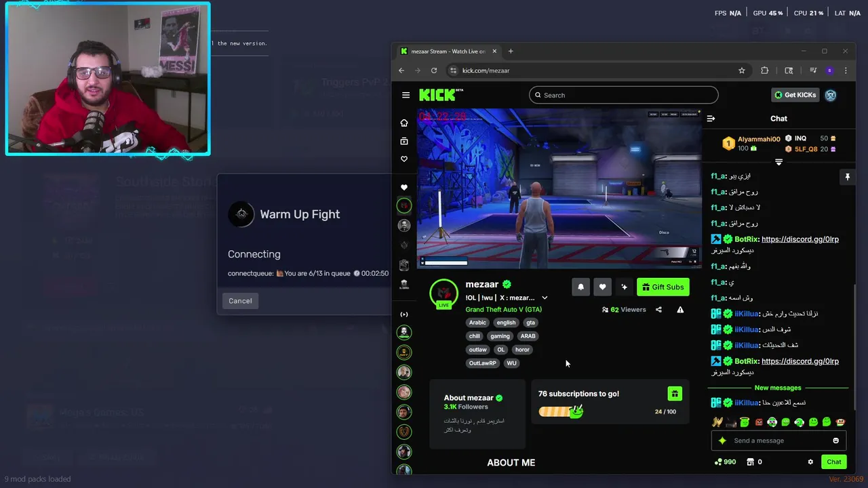Click the heart follow button for mezaar
Viewport: 868px width, 488px height.
602,287
